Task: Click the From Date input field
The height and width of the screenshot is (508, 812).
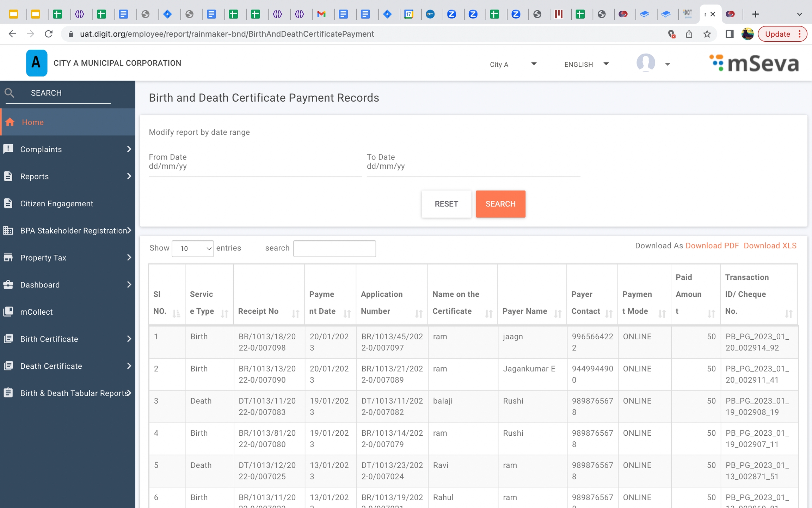Action: [255, 166]
